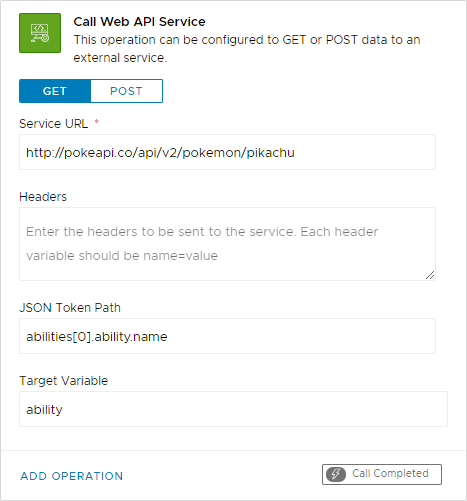
Task: Click the Target Variable label
Action: [x=64, y=381]
